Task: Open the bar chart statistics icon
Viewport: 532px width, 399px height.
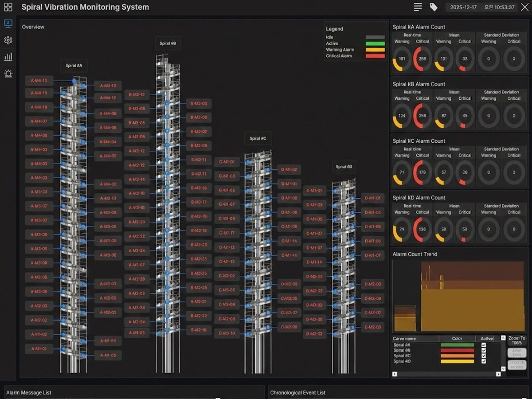Action: click(x=8, y=57)
